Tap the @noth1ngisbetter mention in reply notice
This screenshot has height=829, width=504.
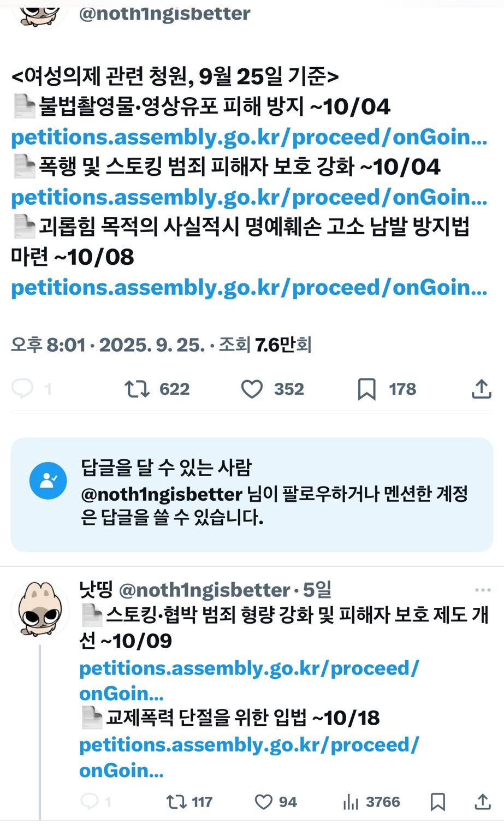pos(162,494)
